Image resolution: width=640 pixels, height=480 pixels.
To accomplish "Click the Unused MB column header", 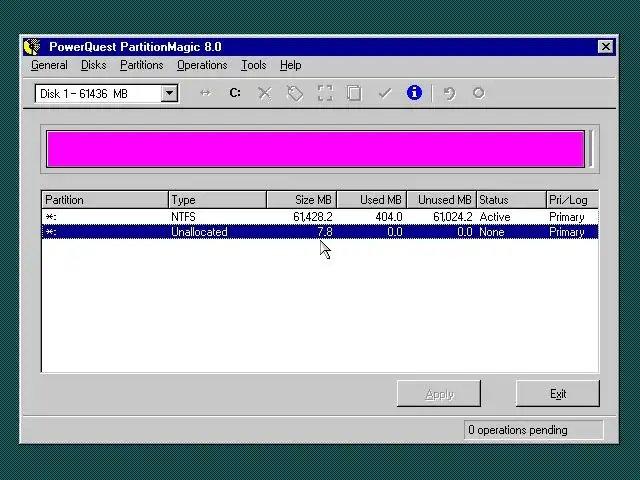I will coord(442,200).
